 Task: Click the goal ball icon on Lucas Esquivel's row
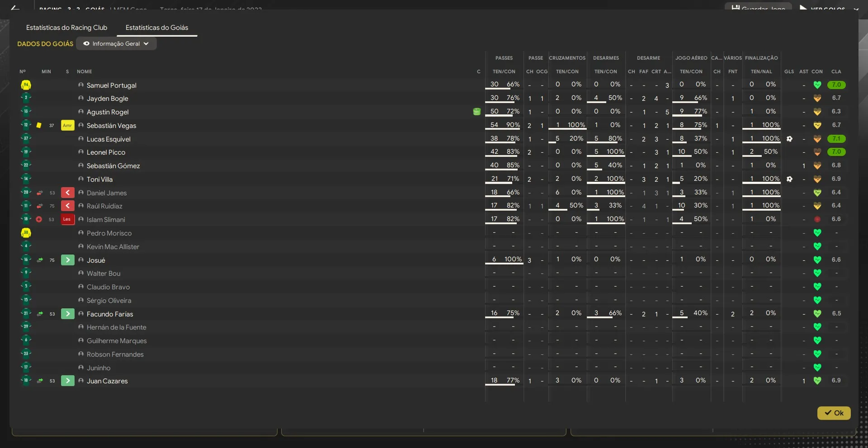coord(789,139)
